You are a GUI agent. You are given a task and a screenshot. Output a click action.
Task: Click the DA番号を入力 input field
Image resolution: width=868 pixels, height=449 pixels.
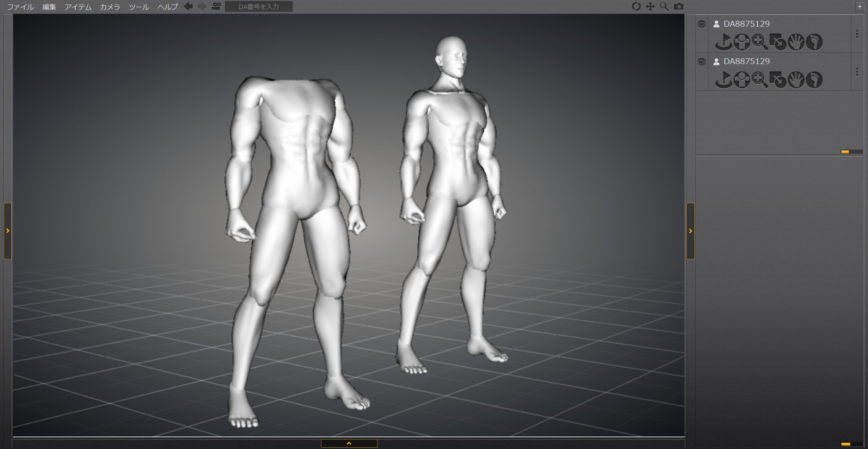259,7
